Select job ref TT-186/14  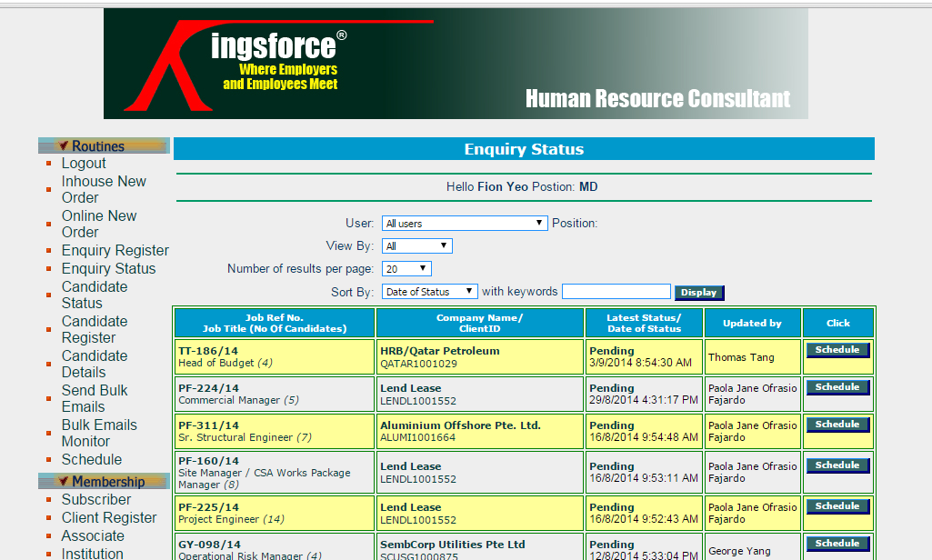click(208, 351)
